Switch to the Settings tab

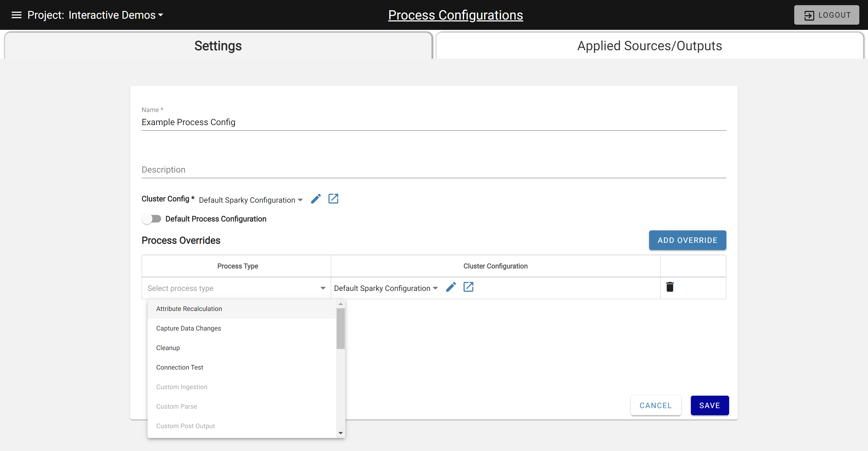pos(218,46)
